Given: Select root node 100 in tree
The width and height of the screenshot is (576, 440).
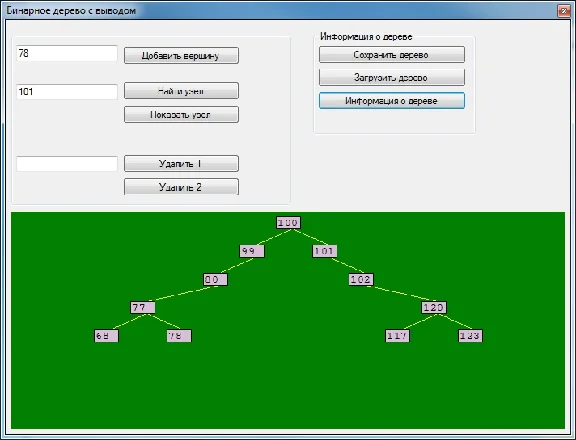Looking at the screenshot, I should 288,223.
